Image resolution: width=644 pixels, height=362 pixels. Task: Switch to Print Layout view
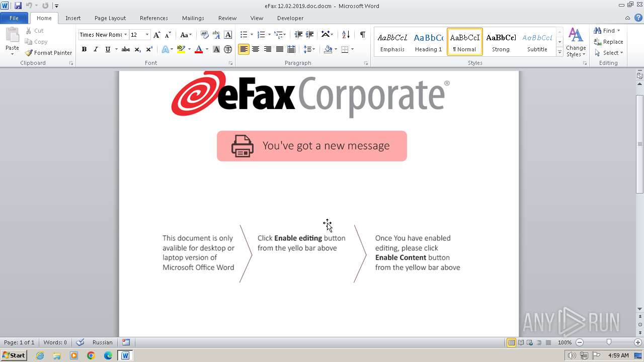click(511, 342)
